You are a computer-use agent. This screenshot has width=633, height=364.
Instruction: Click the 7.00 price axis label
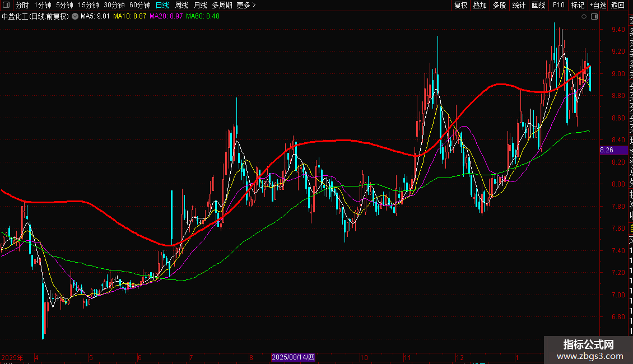pos(618,295)
